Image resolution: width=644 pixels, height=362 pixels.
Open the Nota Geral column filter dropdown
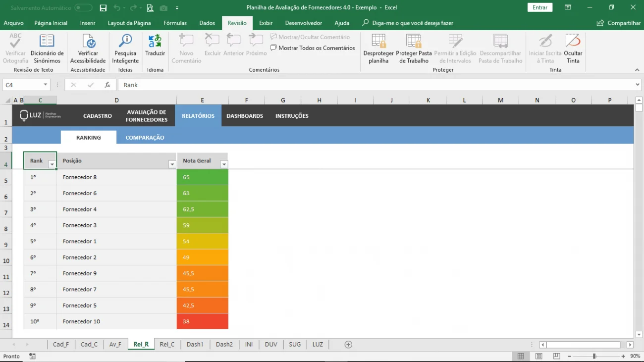(x=224, y=164)
